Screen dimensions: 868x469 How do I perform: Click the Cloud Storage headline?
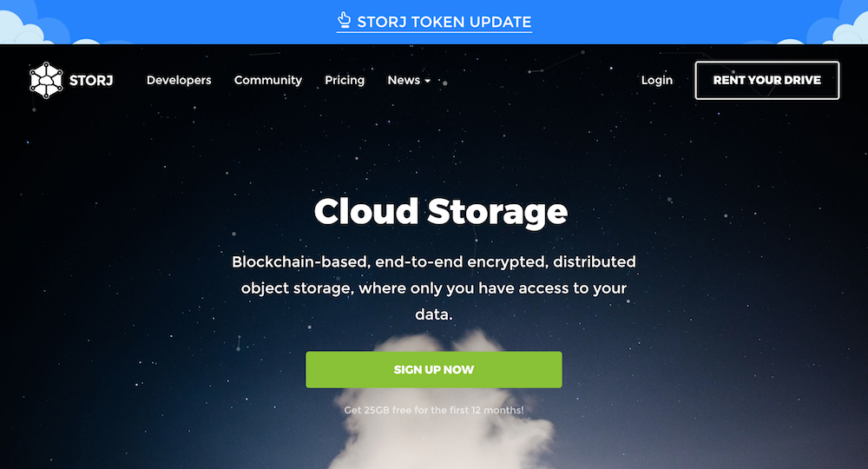point(441,212)
